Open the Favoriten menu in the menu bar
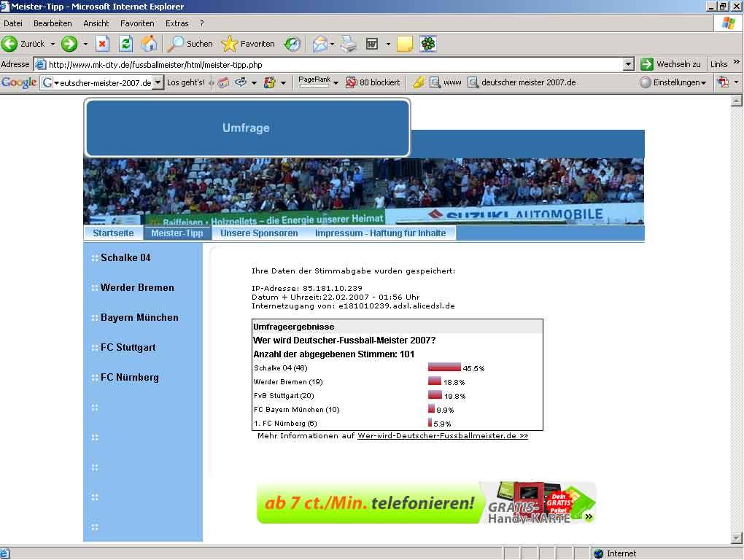The image size is (744, 560). point(137,23)
